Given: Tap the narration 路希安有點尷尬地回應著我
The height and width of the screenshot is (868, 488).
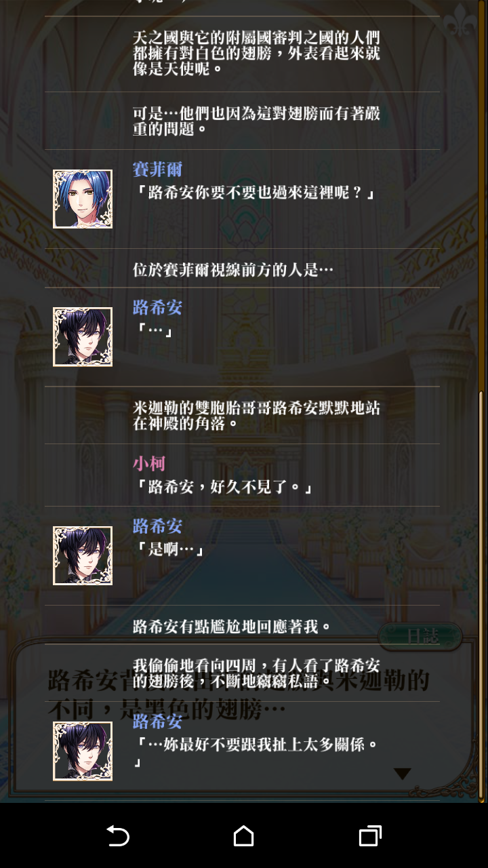Looking at the screenshot, I should (x=232, y=626).
